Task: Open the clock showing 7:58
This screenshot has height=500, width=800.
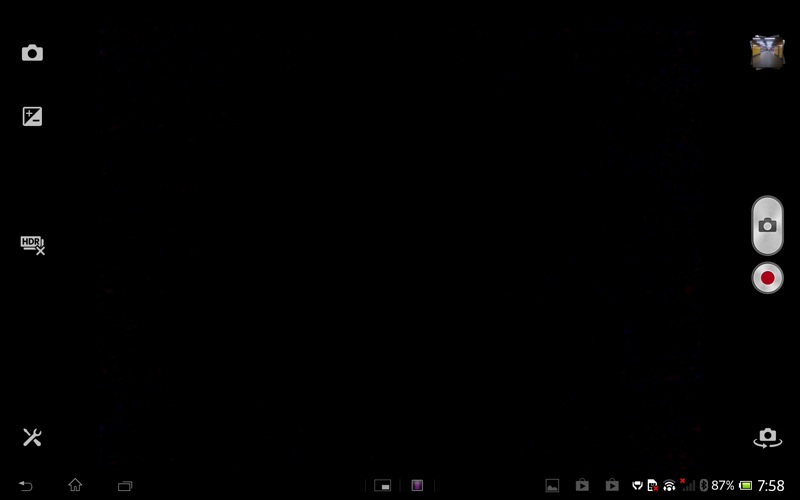Action: coord(770,485)
